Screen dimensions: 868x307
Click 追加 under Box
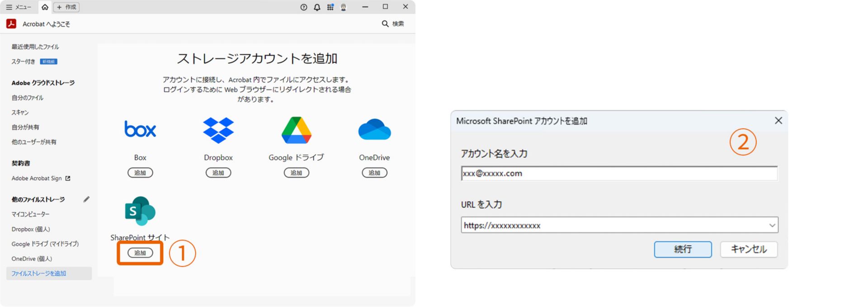point(140,173)
